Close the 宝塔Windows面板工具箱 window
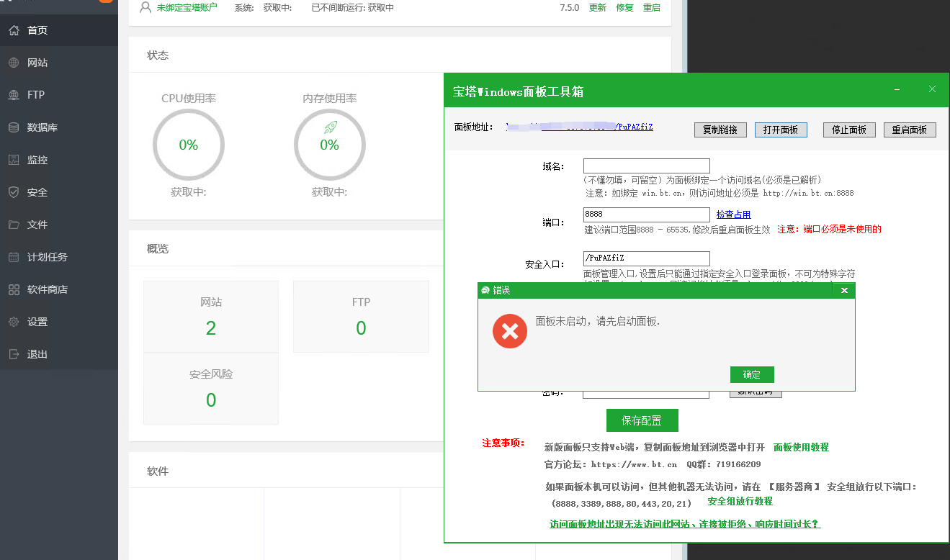 point(932,89)
